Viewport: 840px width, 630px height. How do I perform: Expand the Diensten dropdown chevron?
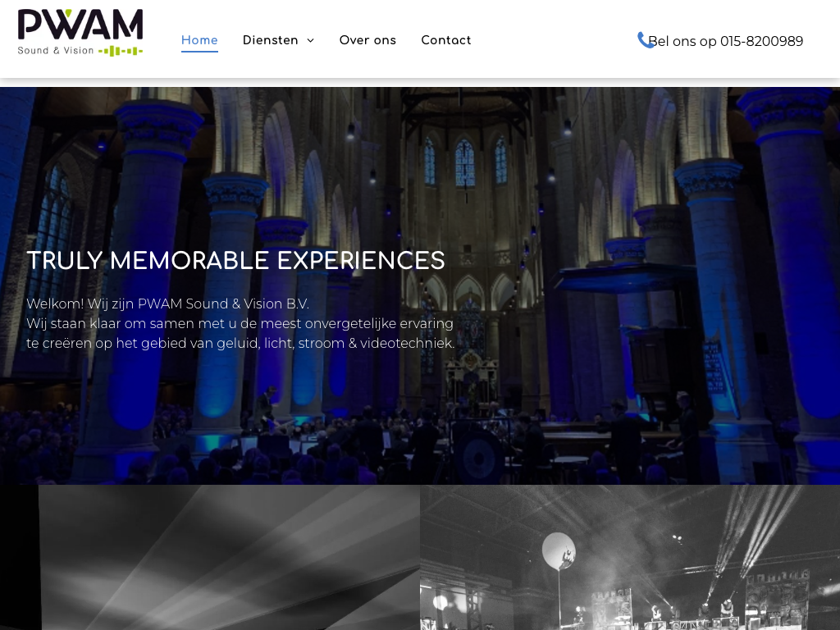pyautogui.click(x=310, y=41)
